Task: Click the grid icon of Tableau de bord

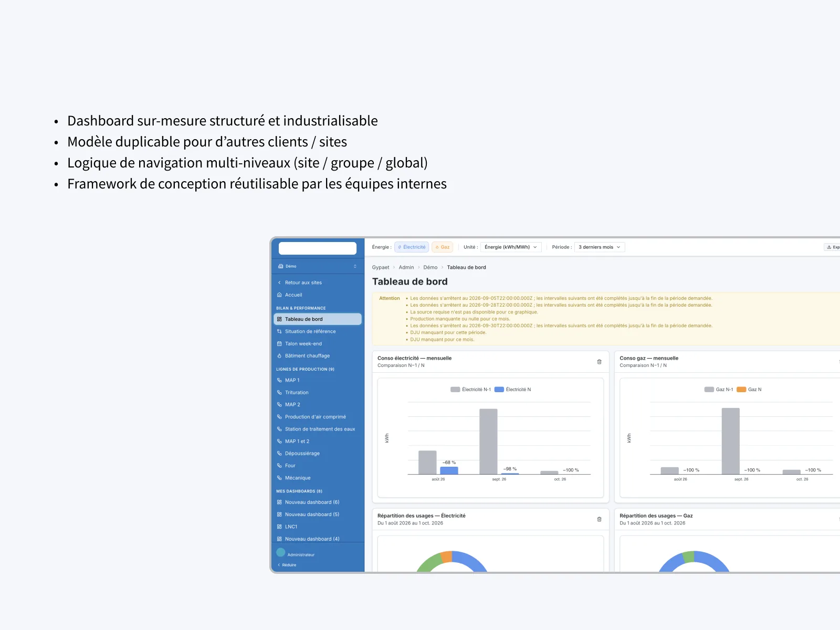Action: click(x=279, y=319)
